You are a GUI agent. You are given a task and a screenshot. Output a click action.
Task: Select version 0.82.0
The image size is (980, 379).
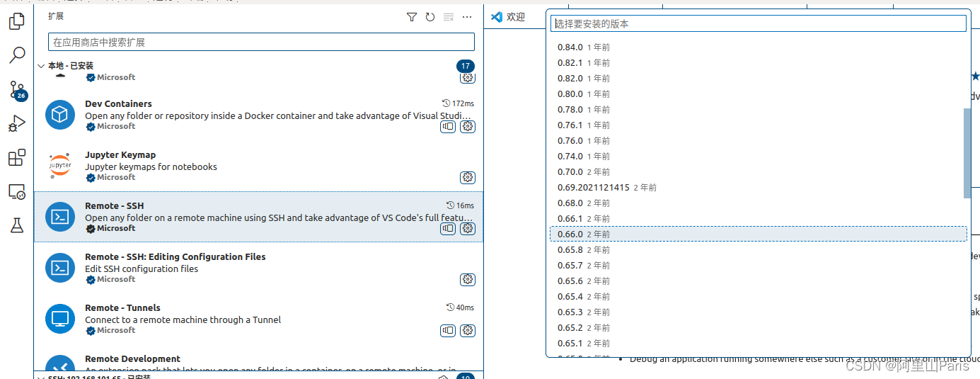click(x=758, y=79)
